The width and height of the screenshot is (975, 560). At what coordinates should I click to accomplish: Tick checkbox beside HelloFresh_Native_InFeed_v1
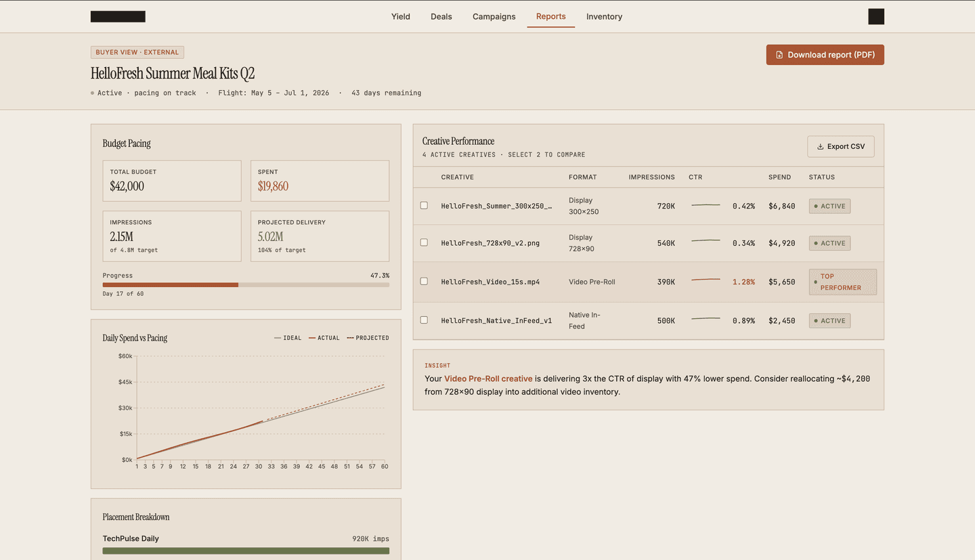[x=424, y=320]
